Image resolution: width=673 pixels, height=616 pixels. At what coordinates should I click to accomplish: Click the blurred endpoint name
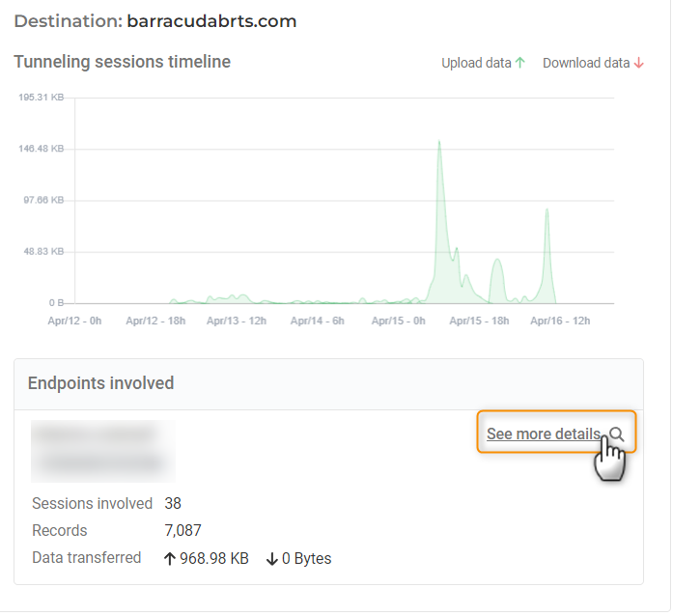[102, 450]
